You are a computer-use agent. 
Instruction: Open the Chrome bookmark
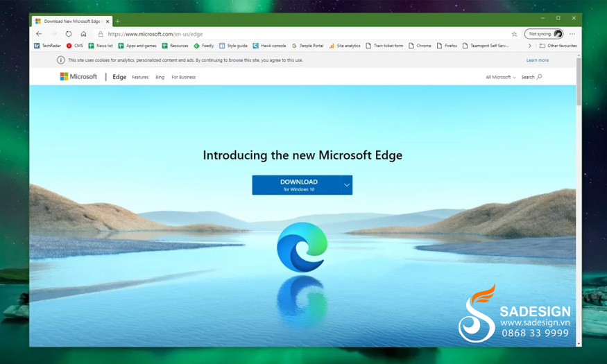(420, 46)
